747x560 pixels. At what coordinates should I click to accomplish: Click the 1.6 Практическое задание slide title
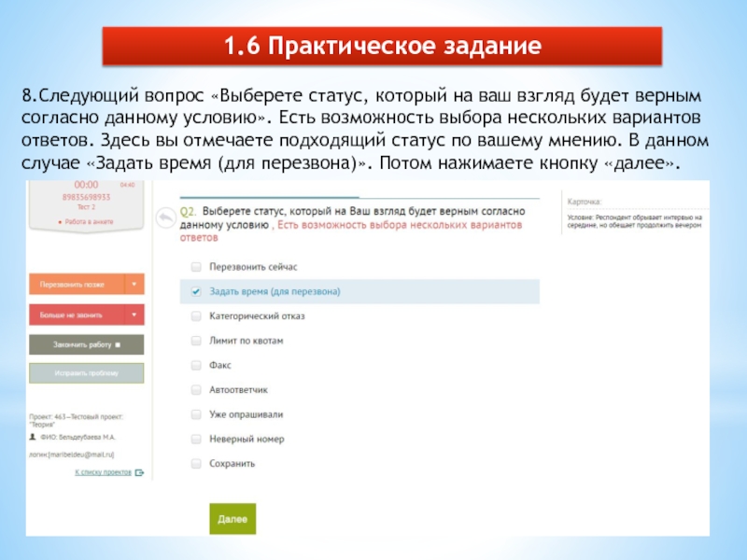coord(382,46)
